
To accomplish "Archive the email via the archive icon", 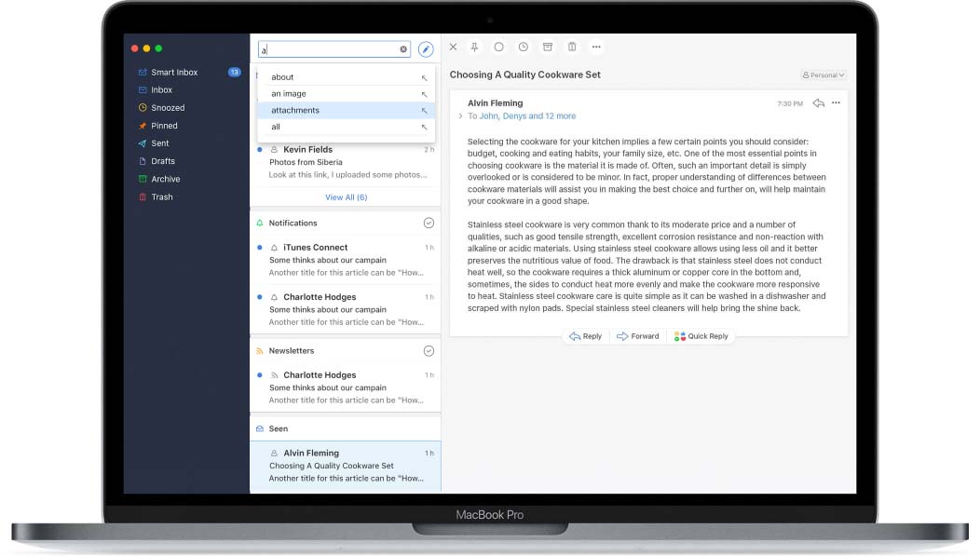I will pyautogui.click(x=547, y=46).
